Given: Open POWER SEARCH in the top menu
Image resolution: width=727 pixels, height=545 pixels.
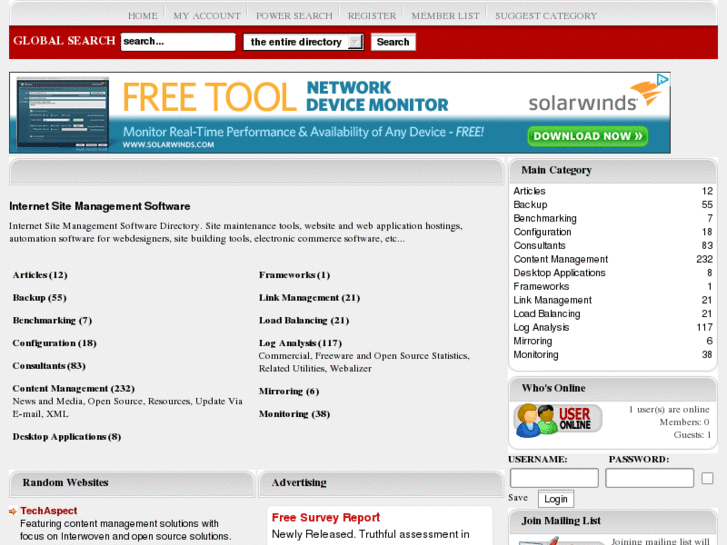Looking at the screenshot, I should (294, 16).
